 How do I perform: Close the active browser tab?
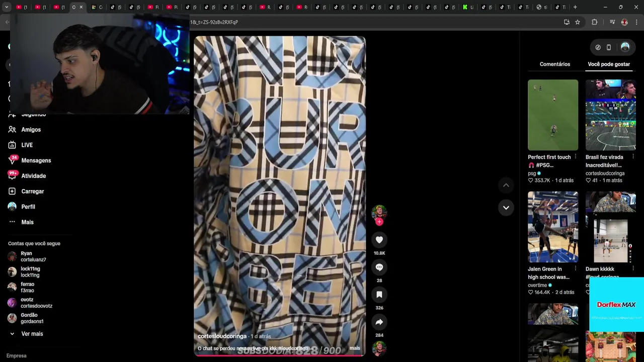tap(81, 7)
